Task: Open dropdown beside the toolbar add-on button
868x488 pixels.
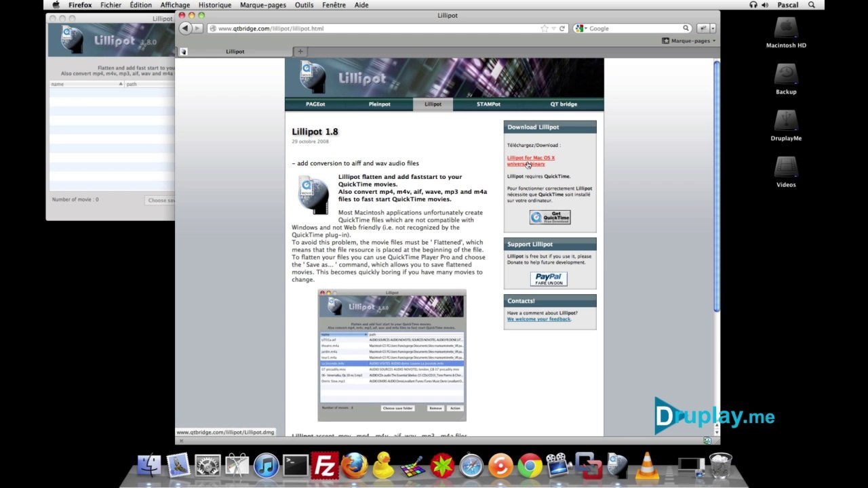Action: pos(713,28)
